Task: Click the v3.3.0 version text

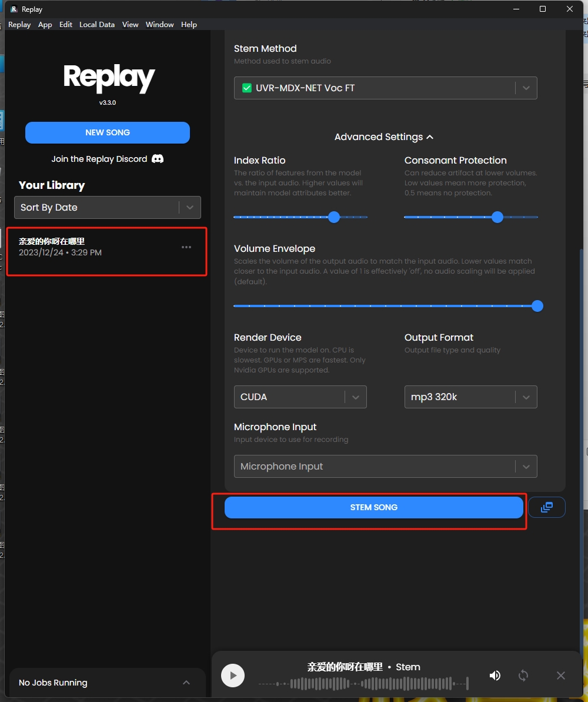Action: (x=108, y=102)
